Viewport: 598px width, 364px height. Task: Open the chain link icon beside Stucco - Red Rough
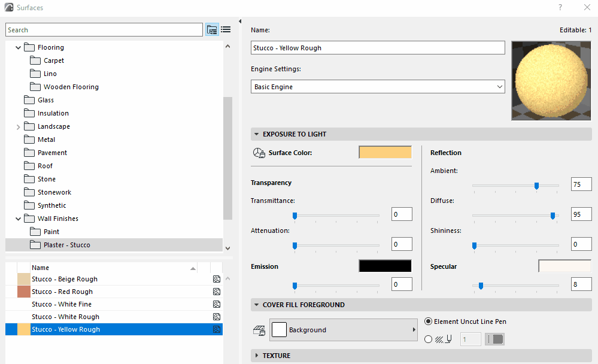[x=216, y=292]
